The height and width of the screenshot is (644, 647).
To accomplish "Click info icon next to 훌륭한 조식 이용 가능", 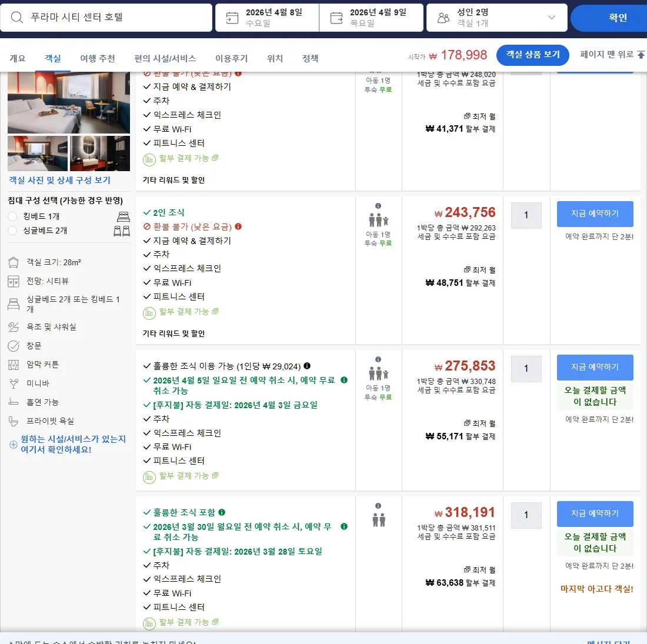I will pos(307,366).
